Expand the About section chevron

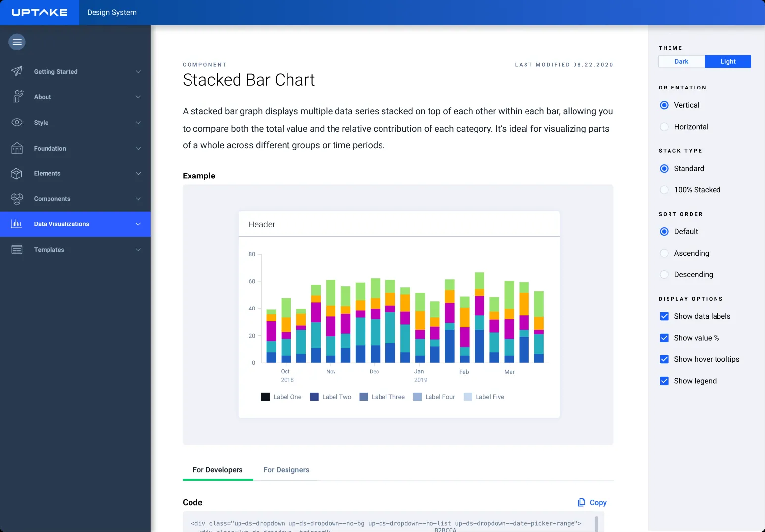coord(138,97)
